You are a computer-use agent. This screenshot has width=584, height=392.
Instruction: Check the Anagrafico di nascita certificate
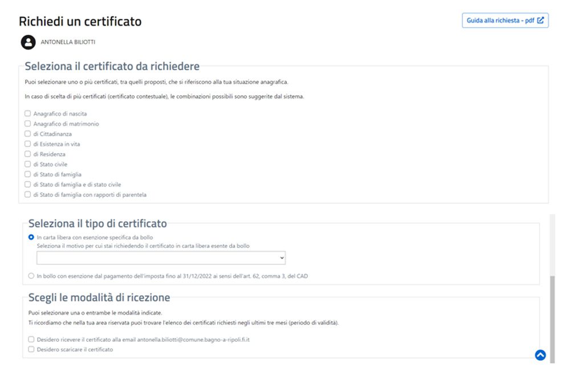tap(27, 113)
